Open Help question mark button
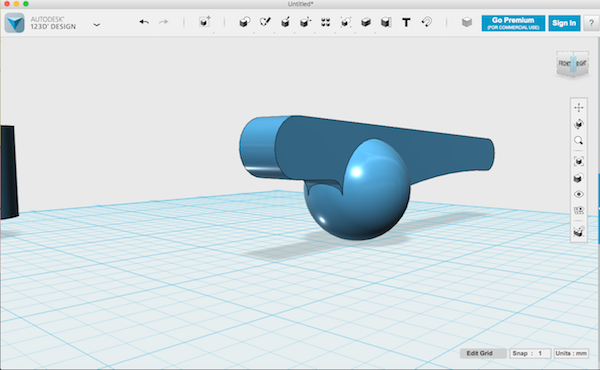The image size is (600, 370). pyautogui.click(x=591, y=23)
